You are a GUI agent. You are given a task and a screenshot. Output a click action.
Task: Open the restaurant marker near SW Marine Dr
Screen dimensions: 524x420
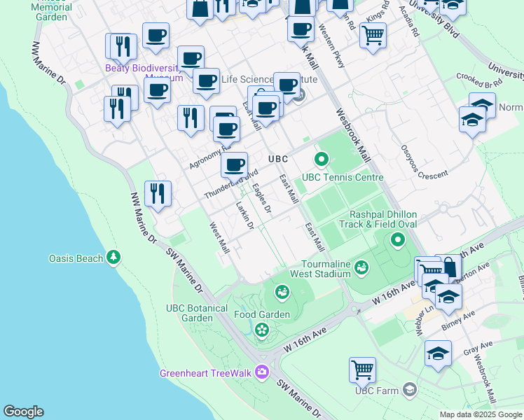click(158, 195)
